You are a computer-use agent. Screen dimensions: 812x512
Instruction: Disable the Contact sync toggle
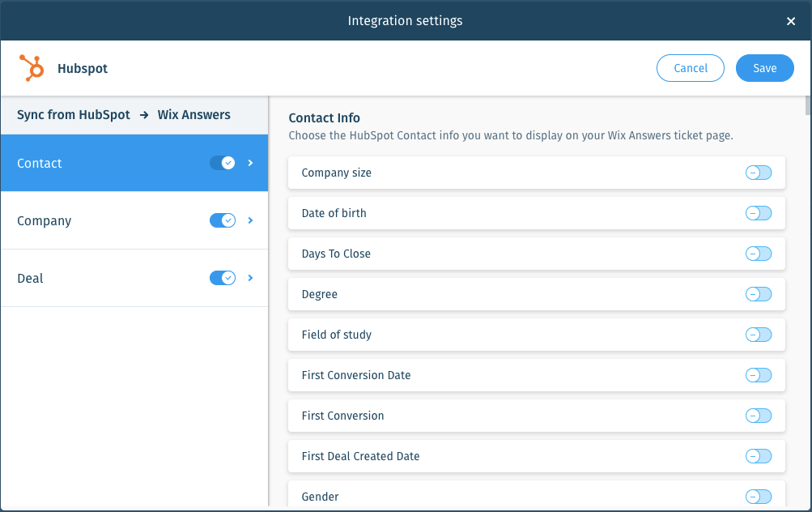tap(223, 163)
